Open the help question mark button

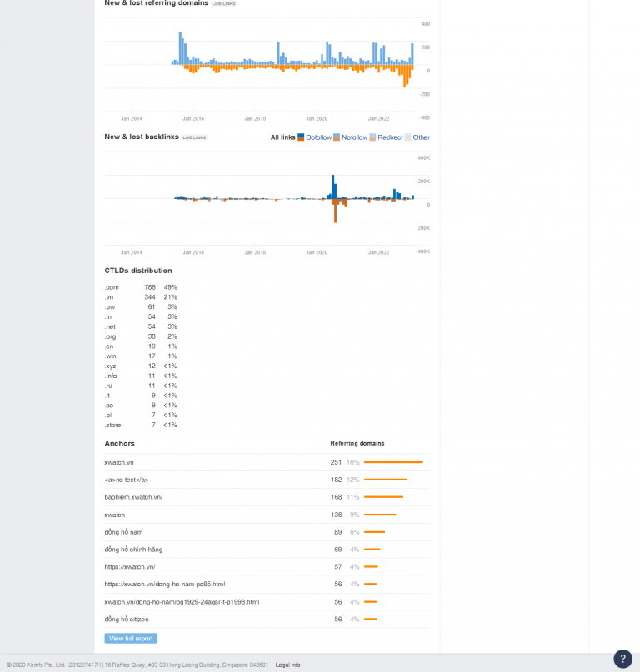622,659
